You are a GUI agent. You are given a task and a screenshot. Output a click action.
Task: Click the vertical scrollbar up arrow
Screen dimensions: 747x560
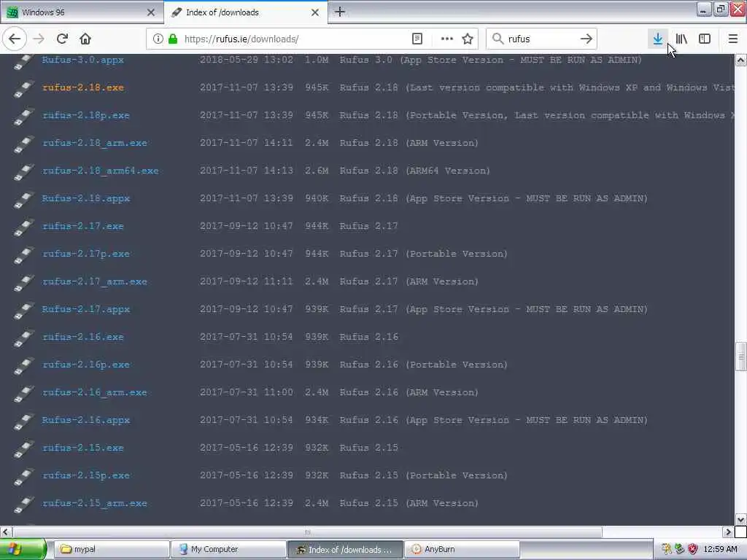[741, 60]
